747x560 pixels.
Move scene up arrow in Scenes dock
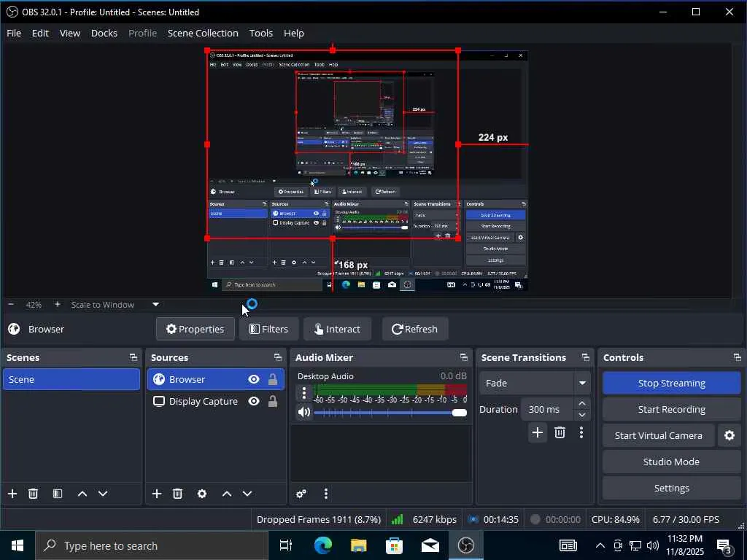[x=82, y=494]
